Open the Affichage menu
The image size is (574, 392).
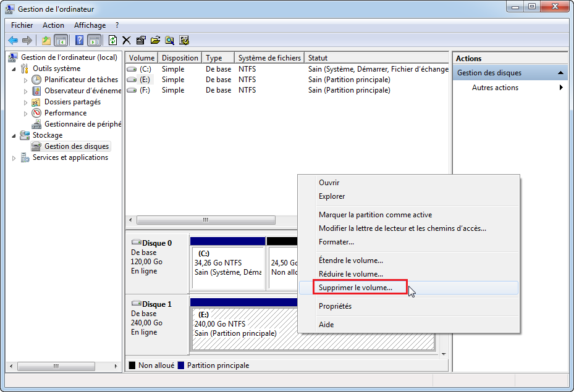click(90, 25)
